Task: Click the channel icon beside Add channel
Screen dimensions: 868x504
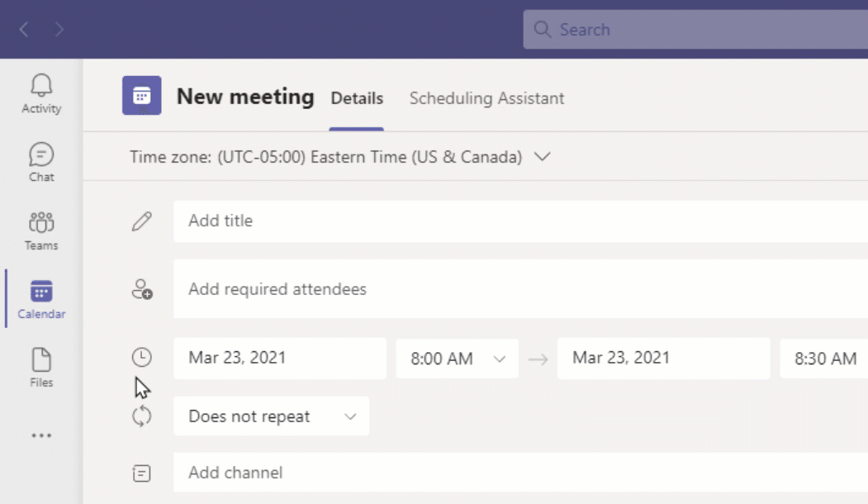Action: 141,473
